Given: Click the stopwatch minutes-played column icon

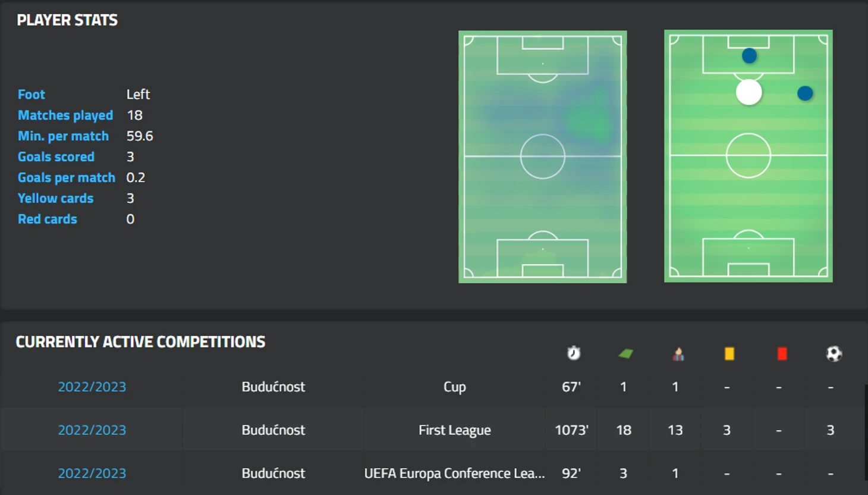Looking at the screenshot, I should click(573, 353).
